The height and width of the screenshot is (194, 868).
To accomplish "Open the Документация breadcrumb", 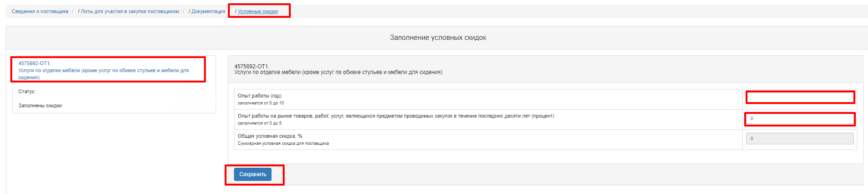I will (x=208, y=11).
